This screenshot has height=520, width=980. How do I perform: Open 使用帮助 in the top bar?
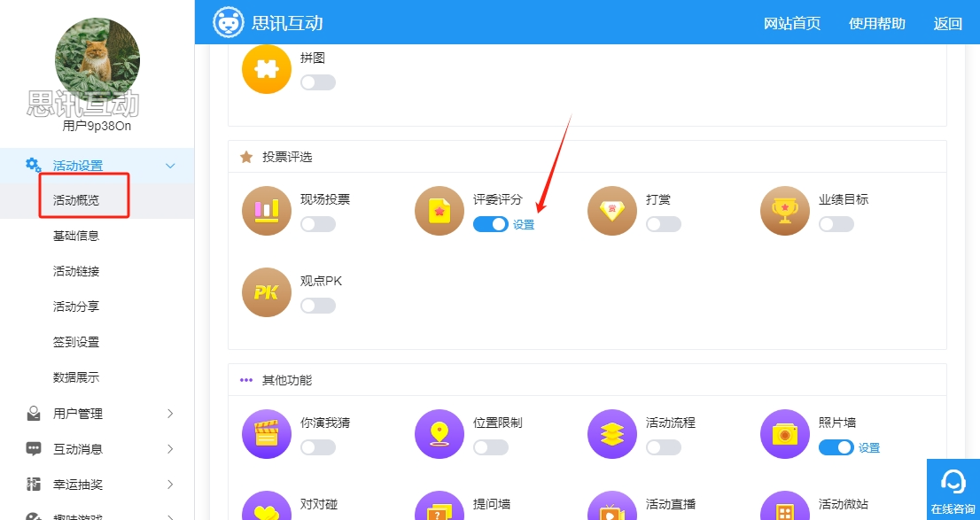[x=877, y=24]
